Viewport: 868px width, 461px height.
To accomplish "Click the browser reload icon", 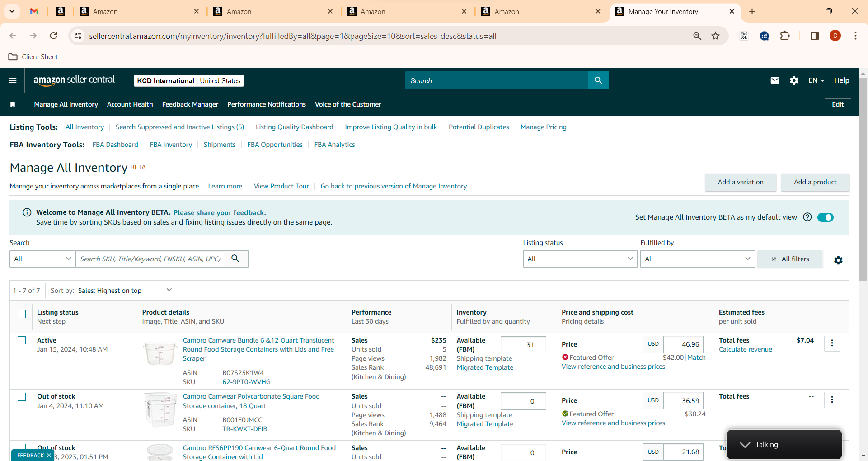I will coord(53,36).
